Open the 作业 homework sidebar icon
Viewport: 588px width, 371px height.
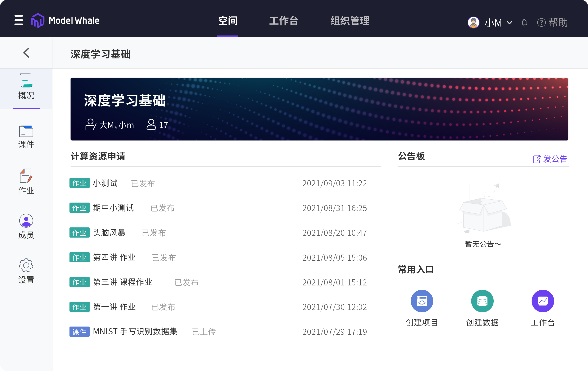coord(26,176)
